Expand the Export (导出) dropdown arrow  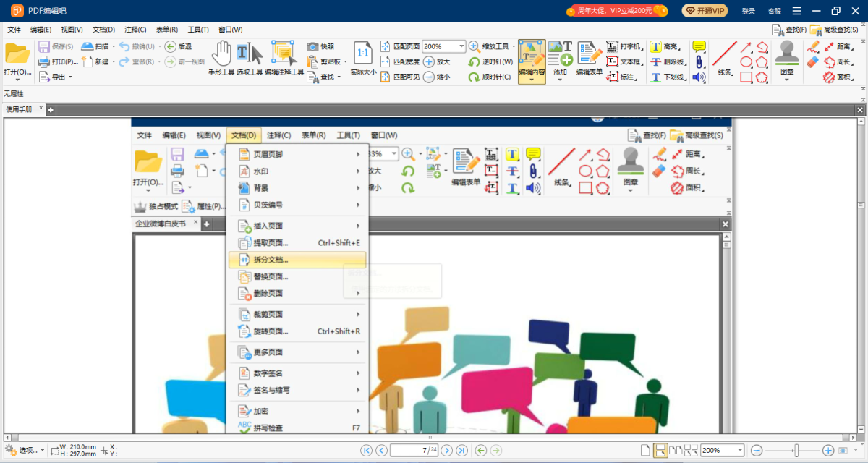tap(70, 77)
